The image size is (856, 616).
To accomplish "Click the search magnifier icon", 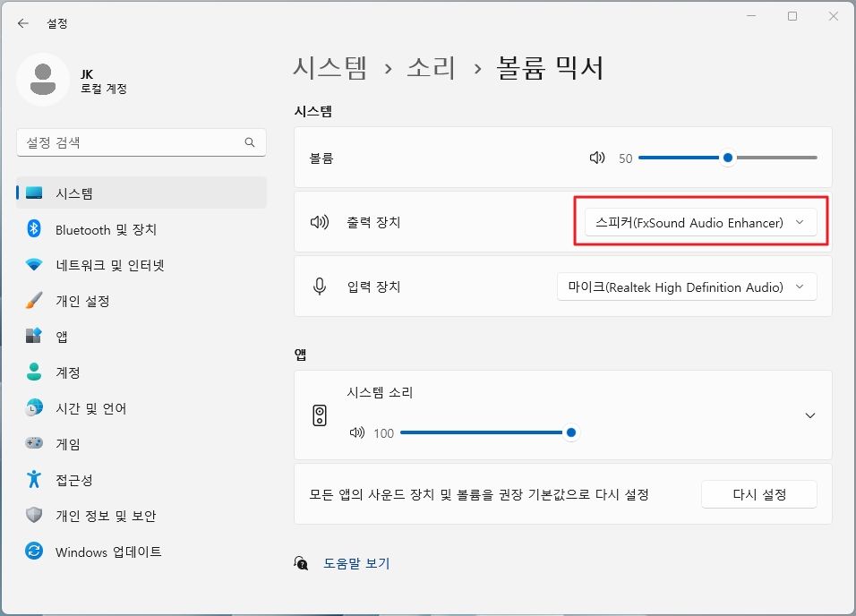I will pyautogui.click(x=250, y=142).
